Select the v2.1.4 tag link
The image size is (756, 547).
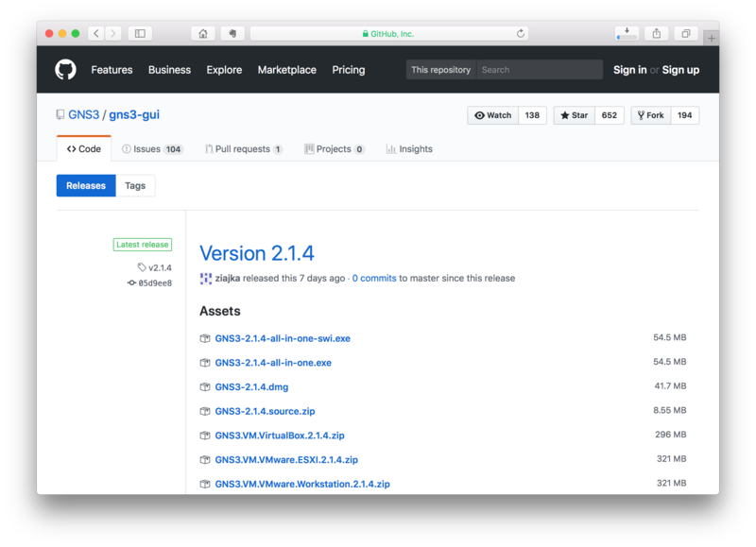click(160, 267)
